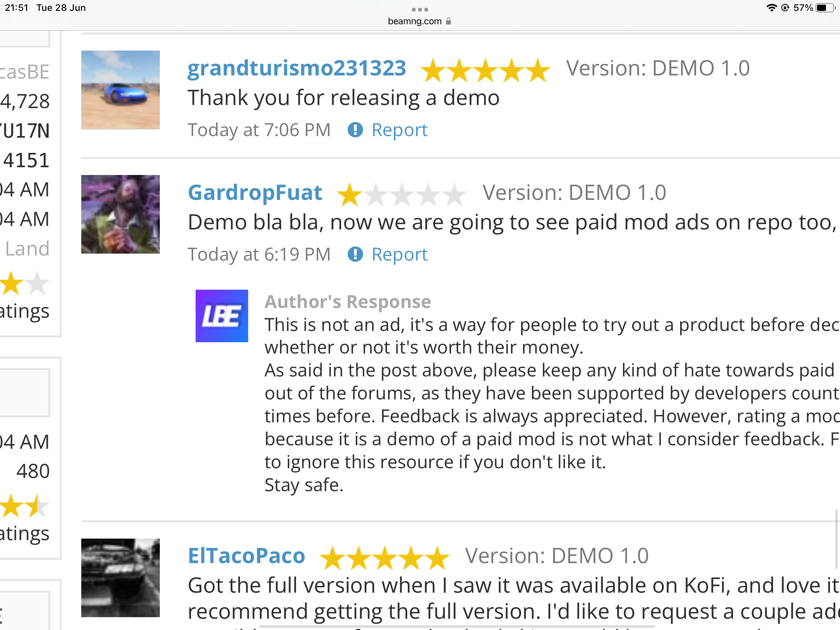The width and height of the screenshot is (840, 630).
Task: Report the 7:06 PM review
Action: click(x=399, y=130)
